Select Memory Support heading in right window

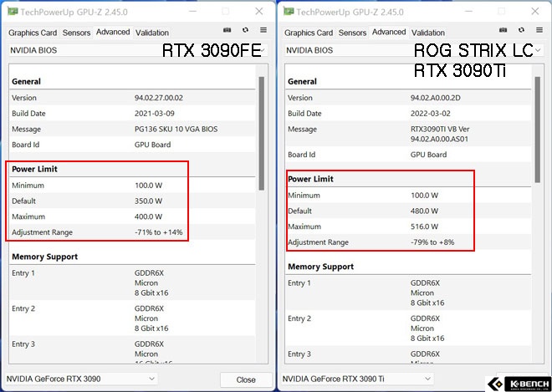(320, 267)
